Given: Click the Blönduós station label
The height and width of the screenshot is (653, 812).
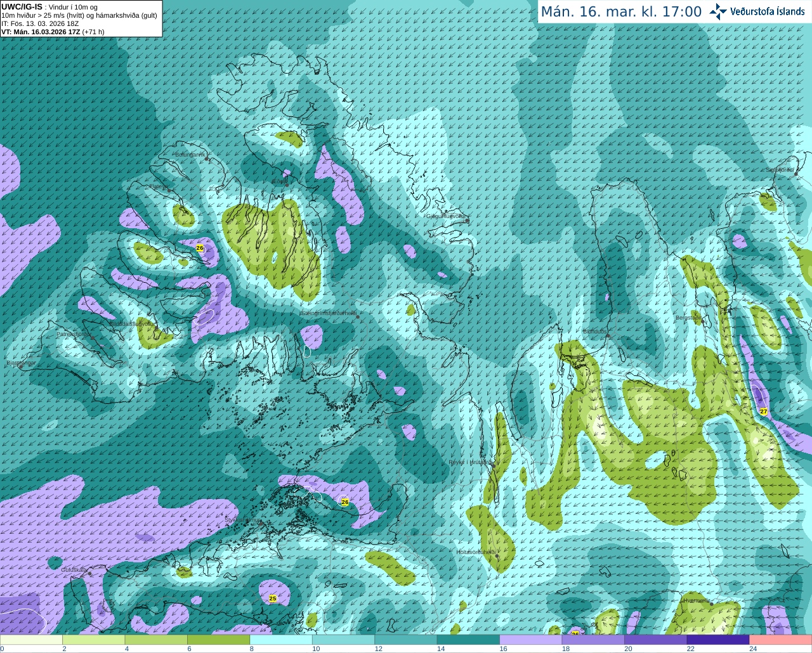Looking at the screenshot, I should tap(596, 332).
